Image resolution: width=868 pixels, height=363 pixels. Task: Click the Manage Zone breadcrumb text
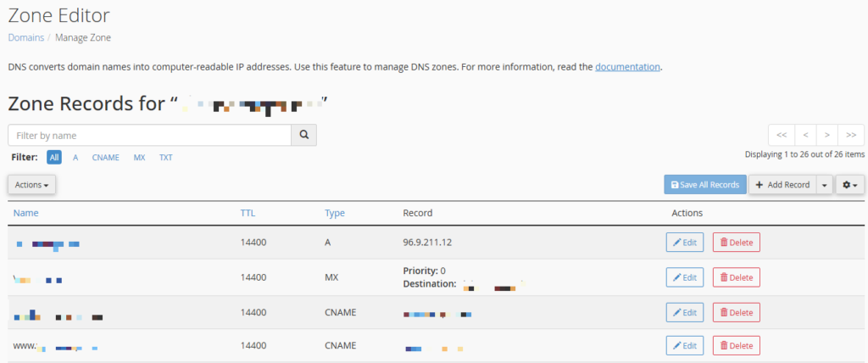coord(83,37)
